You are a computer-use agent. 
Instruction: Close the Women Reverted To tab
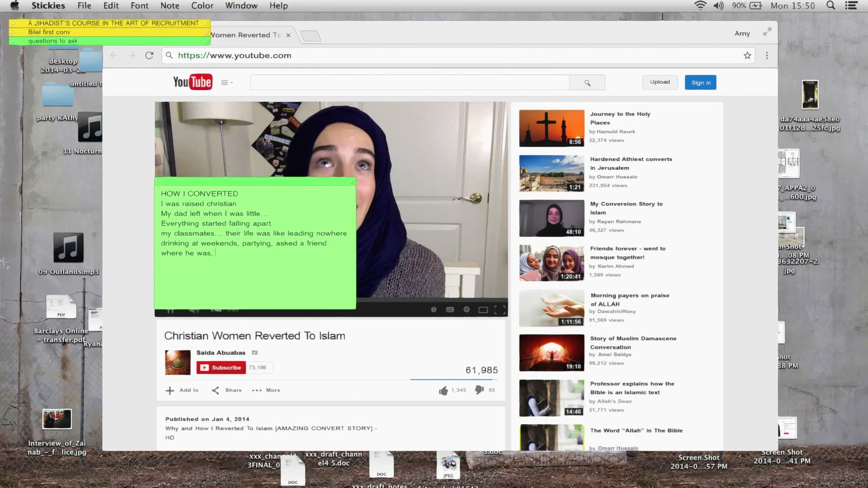pyautogui.click(x=288, y=35)
